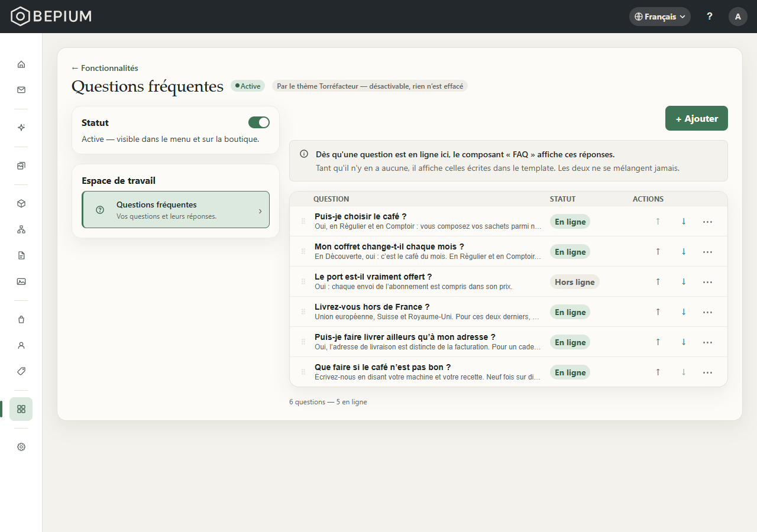Open the stacked gallery icon in sidebar
Image resolution: width=757 pixels, height=532 pixels.
[x=21, y=166]
